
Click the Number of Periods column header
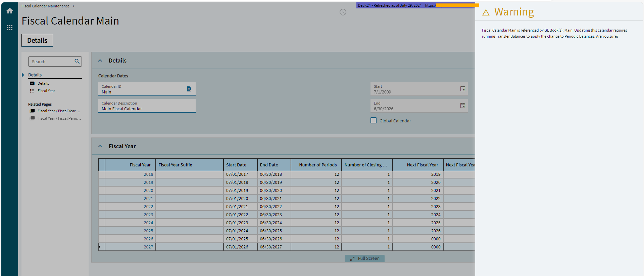[x=317, y=165]
